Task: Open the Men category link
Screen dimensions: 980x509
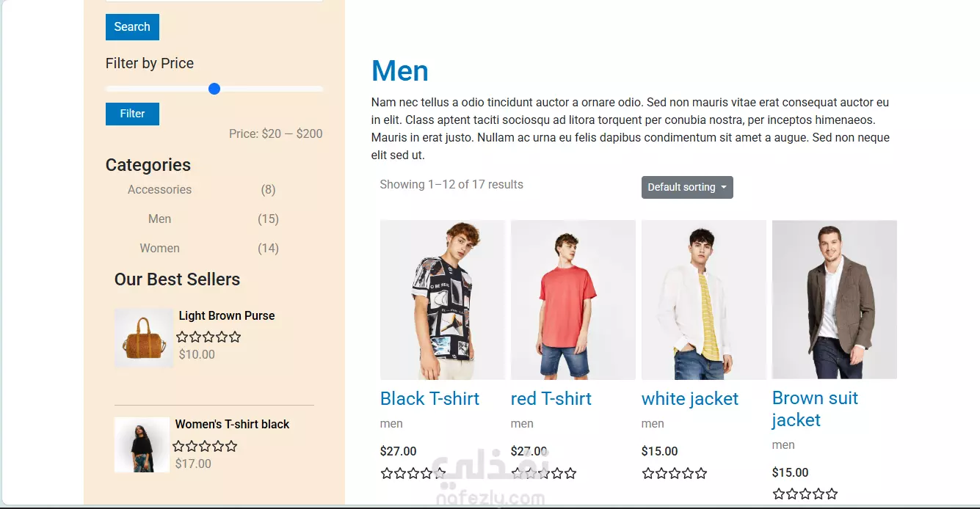Action: (159, 219)
